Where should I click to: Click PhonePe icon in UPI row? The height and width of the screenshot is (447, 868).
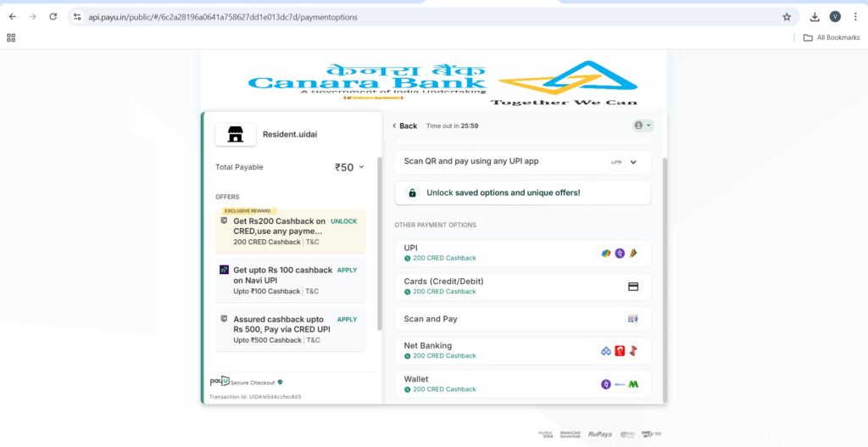[x=620, y=254]
